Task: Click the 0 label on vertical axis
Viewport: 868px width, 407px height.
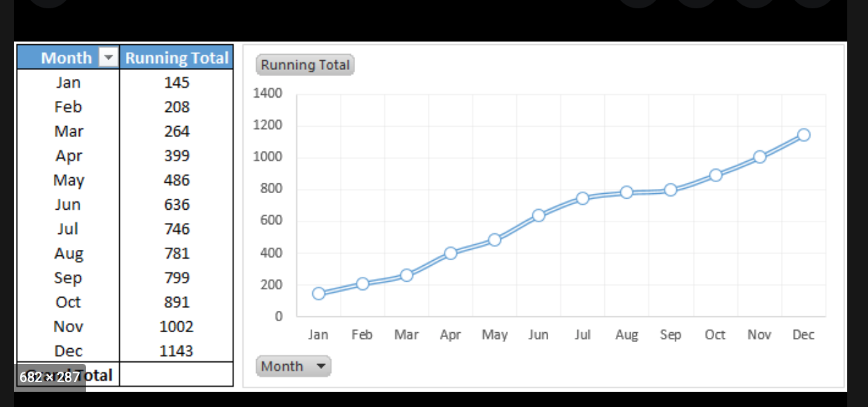Action: click(x=279, y=316)
